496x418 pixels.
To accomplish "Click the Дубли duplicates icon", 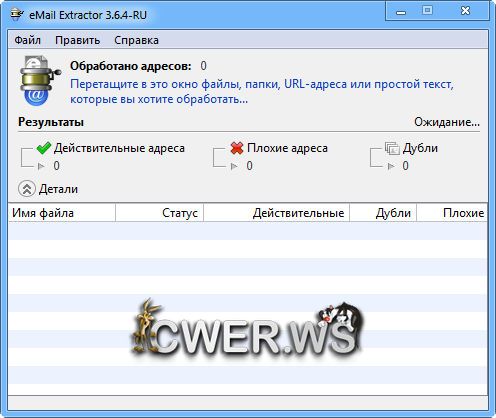I will coord(392,148).
